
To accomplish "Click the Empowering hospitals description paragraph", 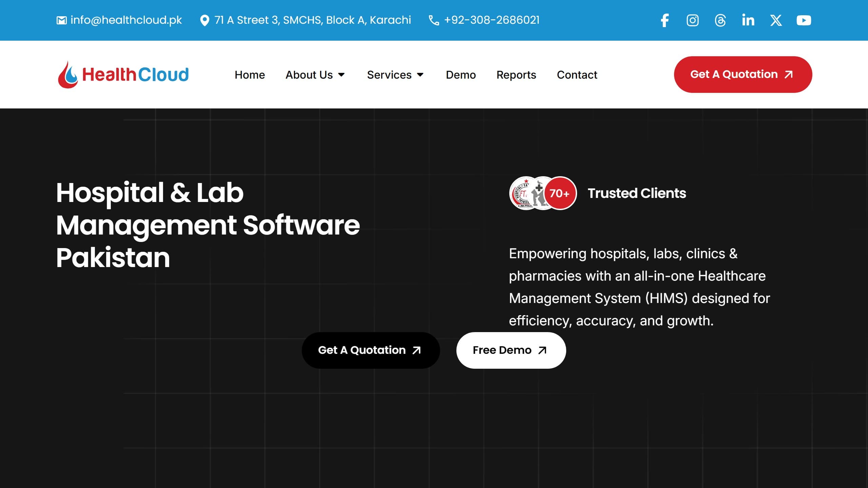I will tap(639, 287).
